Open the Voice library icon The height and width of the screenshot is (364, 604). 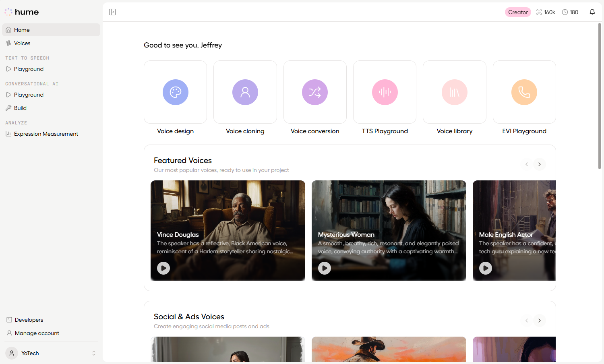click(455, 92)
